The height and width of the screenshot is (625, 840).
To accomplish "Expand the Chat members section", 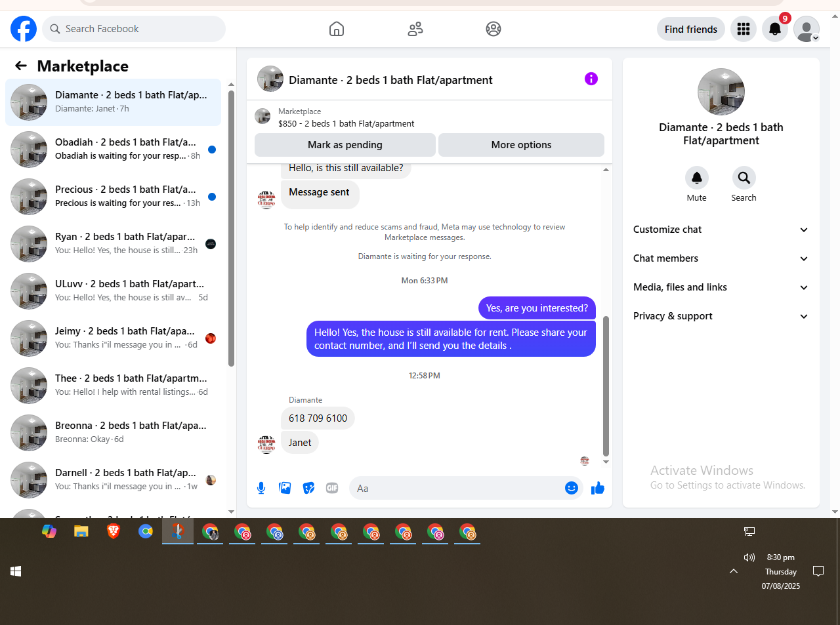I will point(721,258).
